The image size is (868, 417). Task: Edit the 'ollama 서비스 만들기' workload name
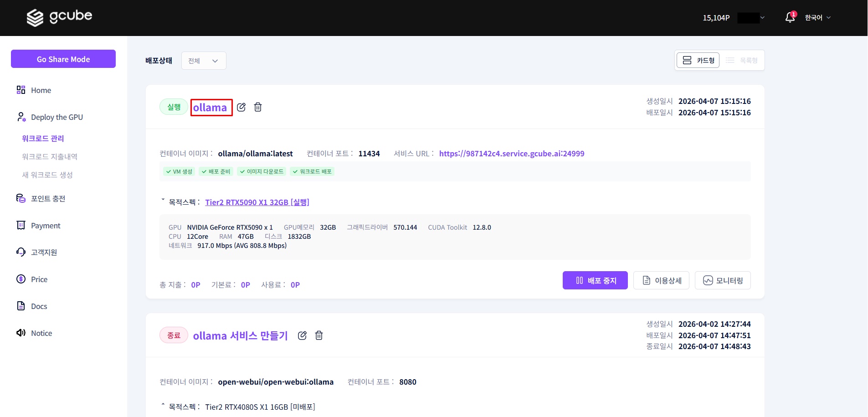tap(302, 335)
